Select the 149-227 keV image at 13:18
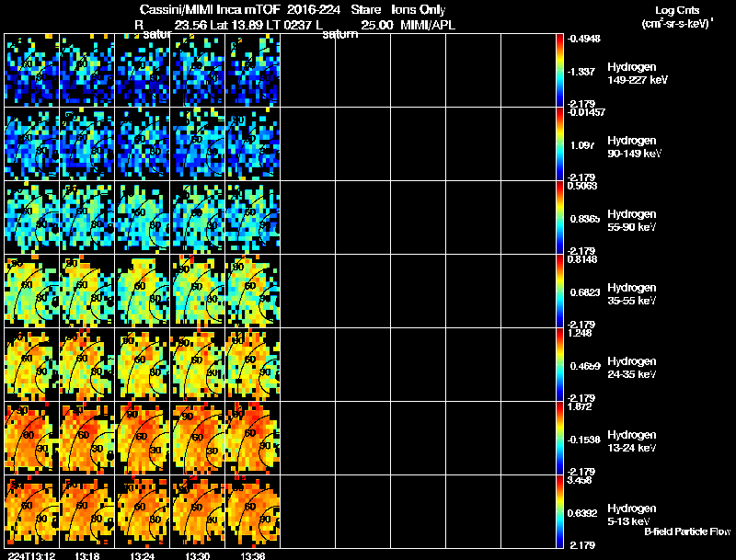This screenshot has width=736, height=560. click(x=87, y=71)
